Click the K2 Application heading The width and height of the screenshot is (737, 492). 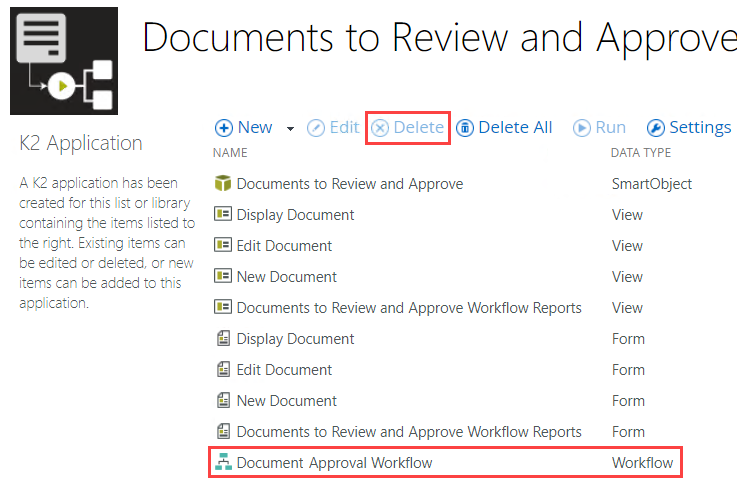pos(80,143)
